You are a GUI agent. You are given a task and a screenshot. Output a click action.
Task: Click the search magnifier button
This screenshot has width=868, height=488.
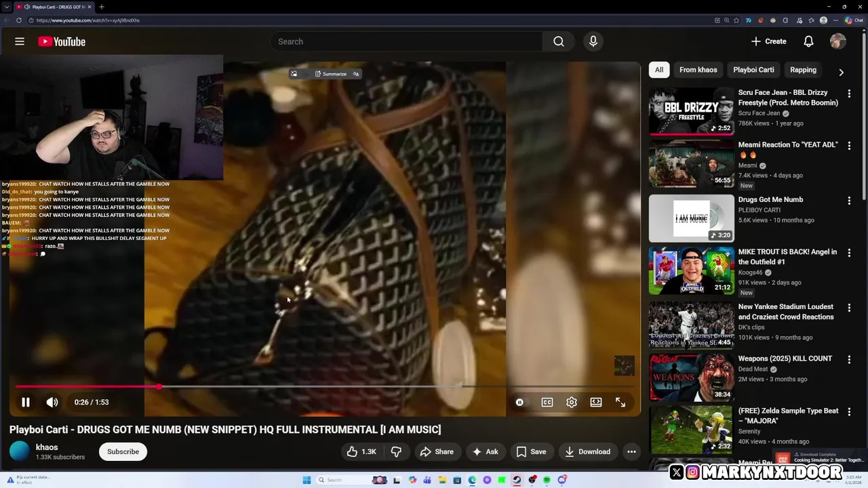[558, 41]
